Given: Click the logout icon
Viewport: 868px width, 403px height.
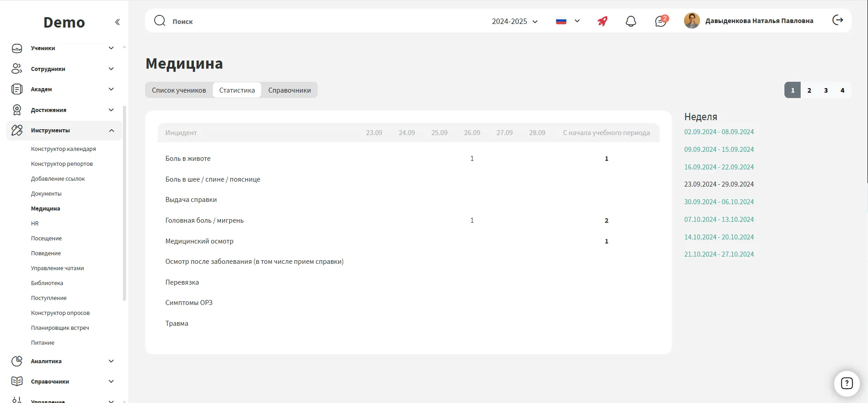Looking at the screenshot, I should click(x=837, y=20).
